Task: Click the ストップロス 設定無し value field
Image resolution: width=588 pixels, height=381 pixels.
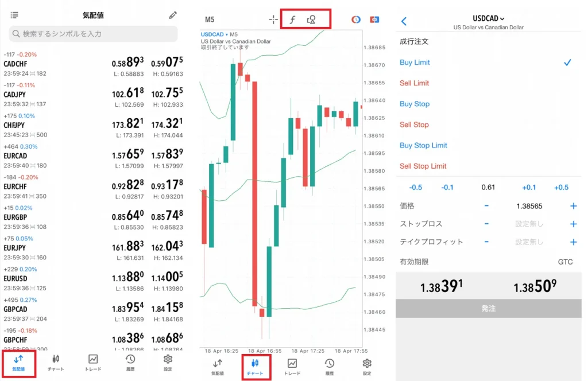Action: (x=529, y=224)
